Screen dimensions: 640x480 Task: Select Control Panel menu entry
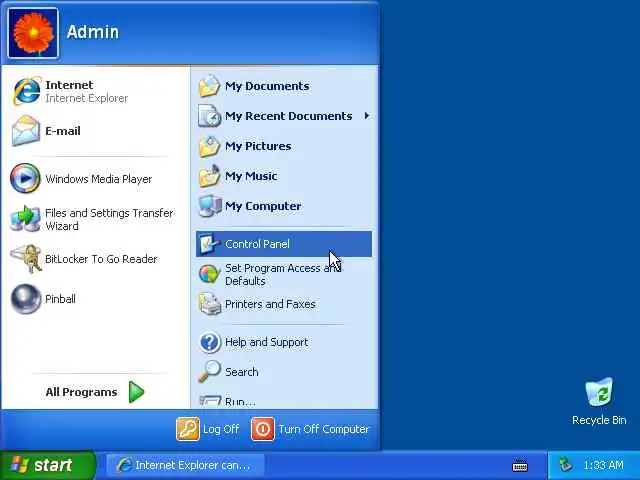(284, 244)
